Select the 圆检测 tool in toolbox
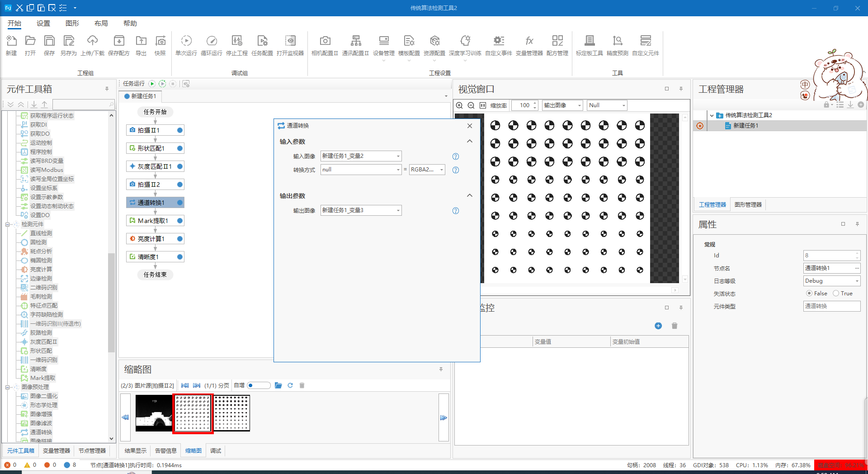The height and width of the screenshot is (474, 868). tap(38, 242)
